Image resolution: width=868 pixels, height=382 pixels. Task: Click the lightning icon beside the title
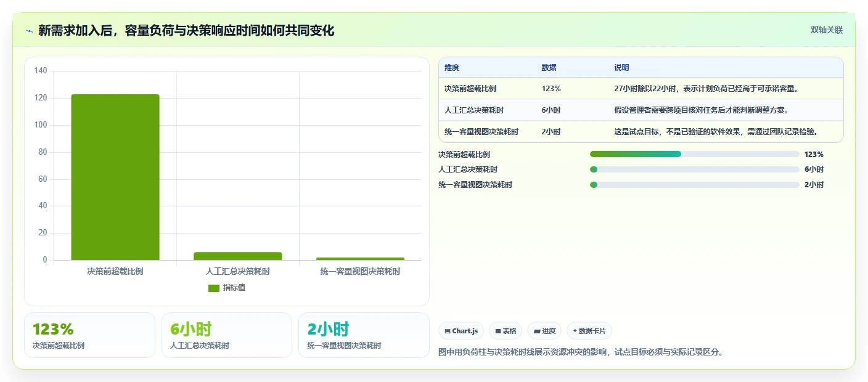[x=29, y=31]
